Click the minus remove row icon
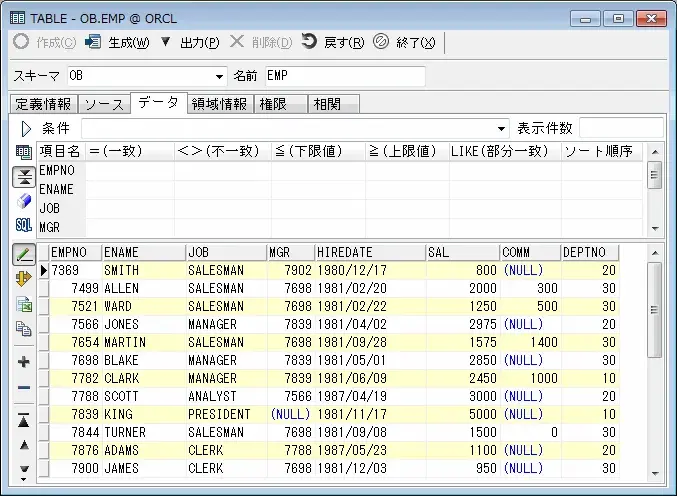 coord(24,388)
